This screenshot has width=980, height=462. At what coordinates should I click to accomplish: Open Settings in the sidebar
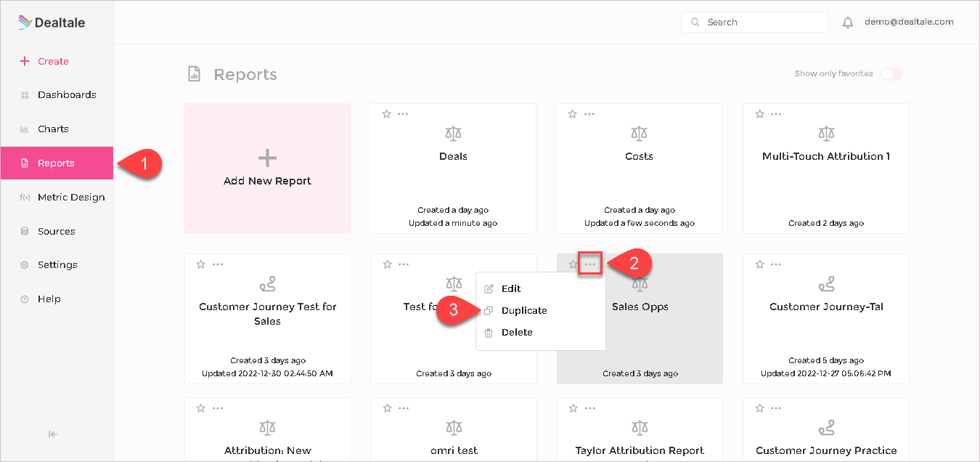tap(57, 264)
